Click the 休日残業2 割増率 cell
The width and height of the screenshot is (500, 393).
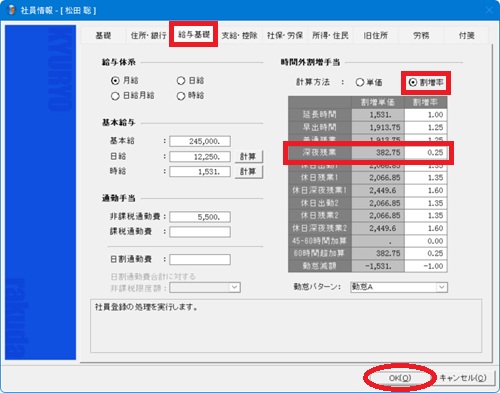[426, 216]
